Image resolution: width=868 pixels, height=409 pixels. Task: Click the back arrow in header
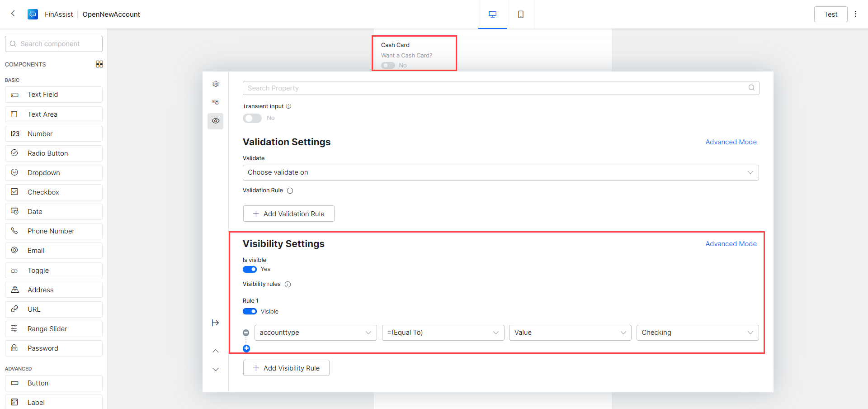[x=13, y=14]
